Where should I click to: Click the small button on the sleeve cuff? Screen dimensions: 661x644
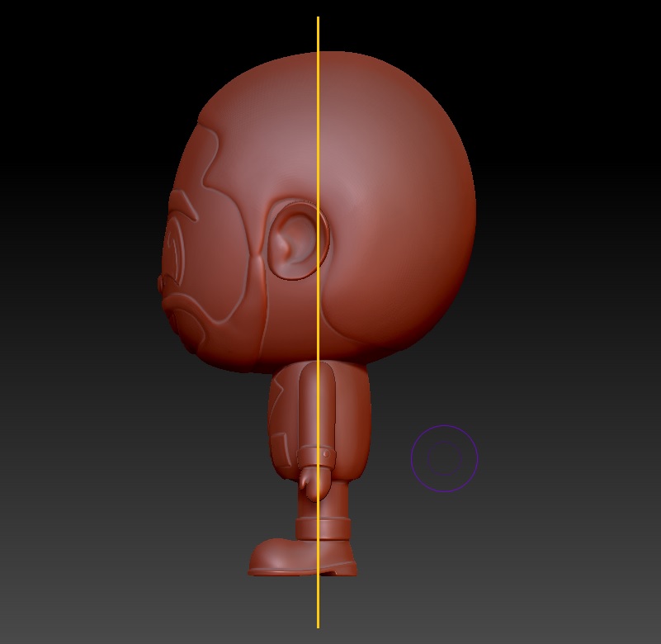(x=327, y=454)
